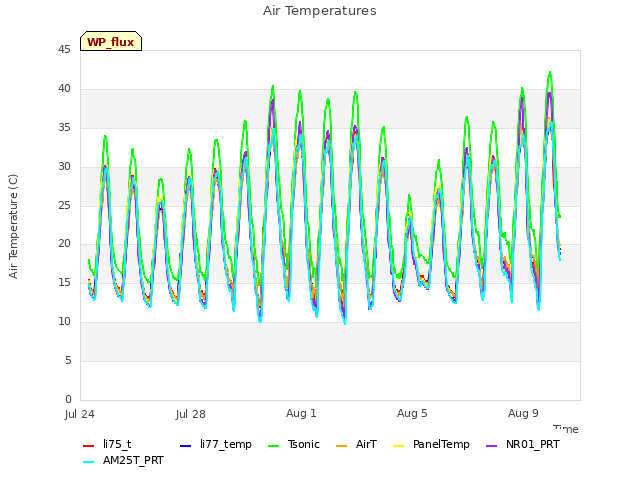Toggle the li75_t legend entry

point(107,444)
